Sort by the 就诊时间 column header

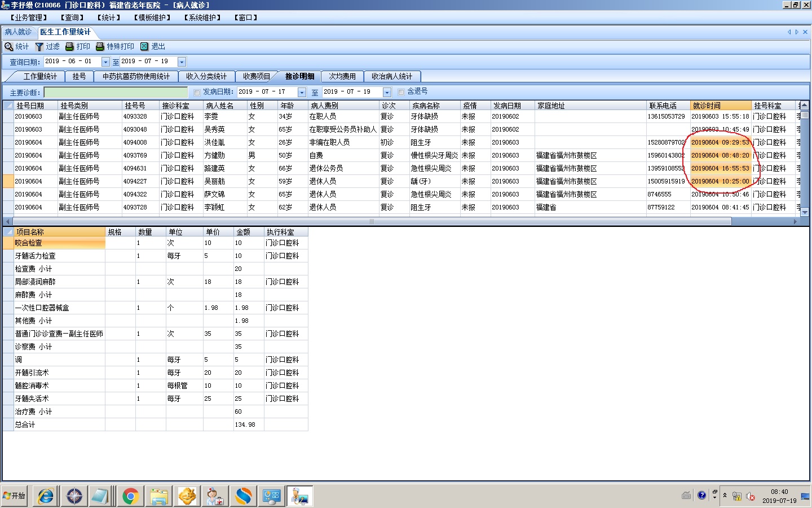pos(721,106)
